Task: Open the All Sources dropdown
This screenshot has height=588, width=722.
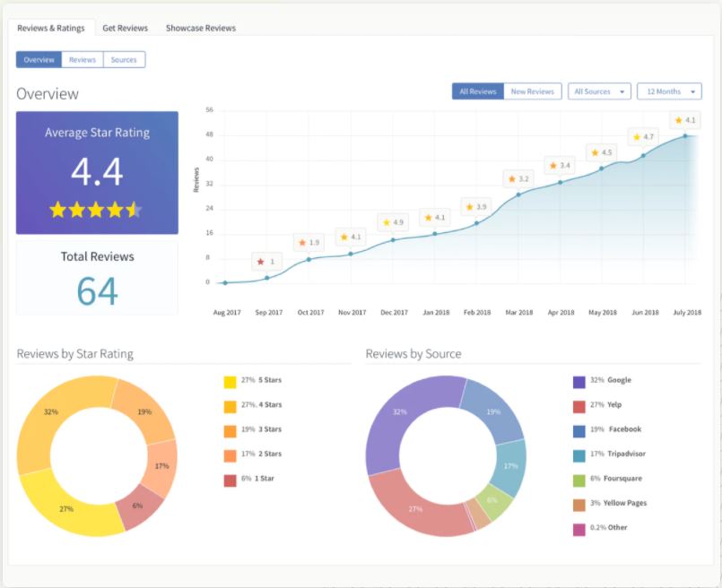Action: [599, 91]
